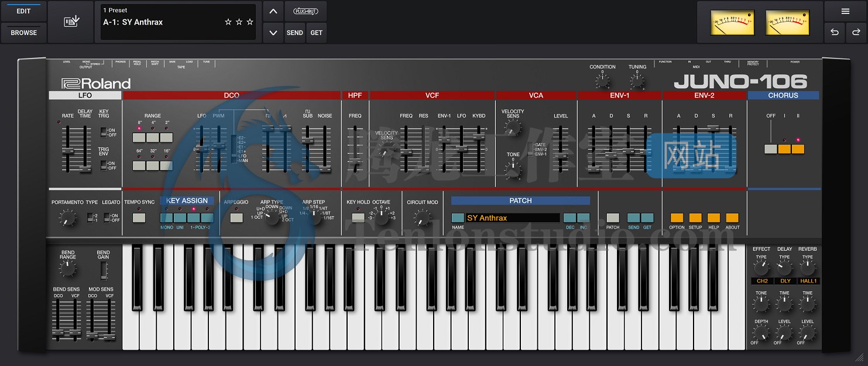
Task: Toggle the BEND GAIN switch
Action: (104, 270)
